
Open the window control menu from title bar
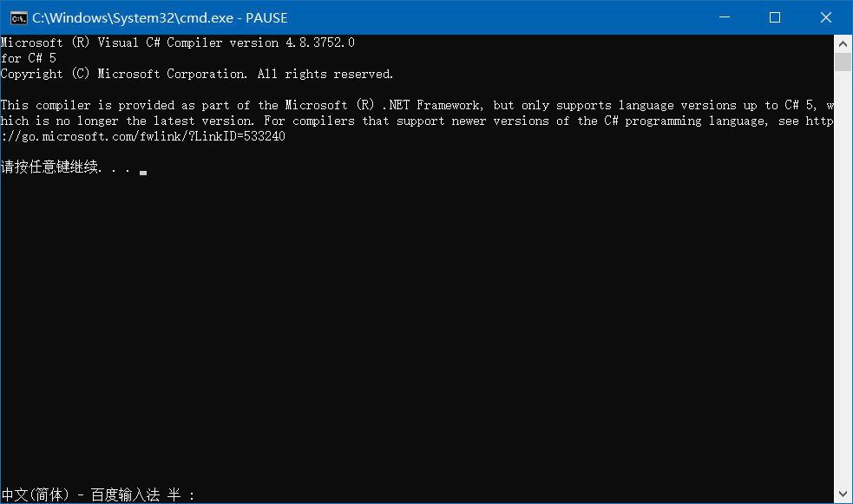(x=17, y=17)
